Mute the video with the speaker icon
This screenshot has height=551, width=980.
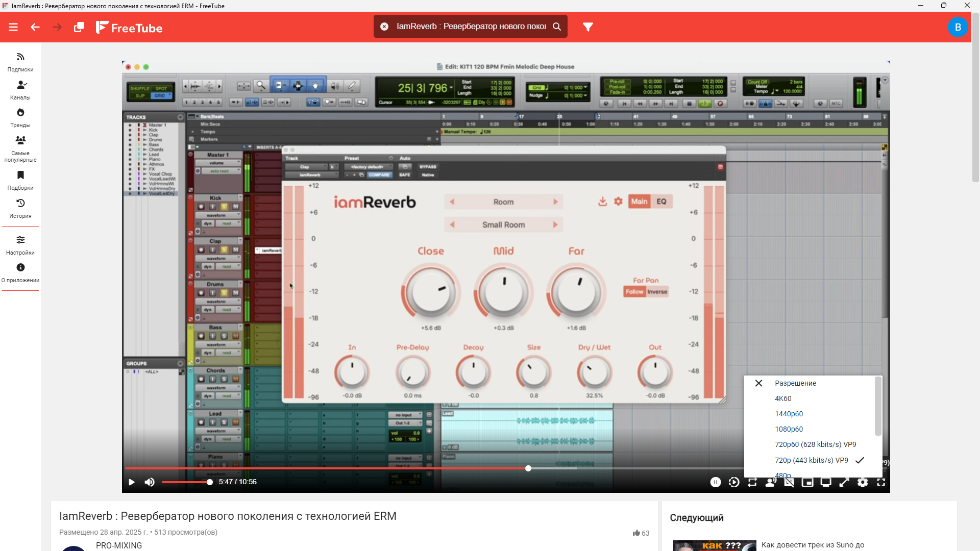point(150,482)
